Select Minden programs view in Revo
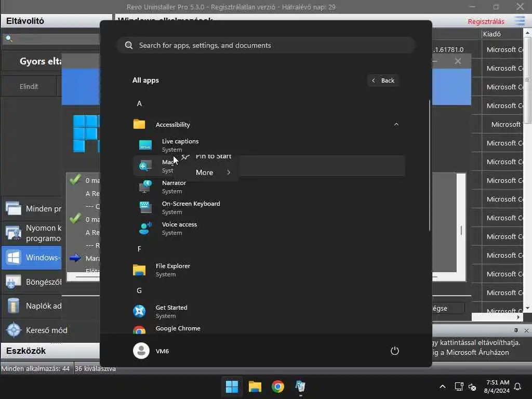 (x=32, y=208)
